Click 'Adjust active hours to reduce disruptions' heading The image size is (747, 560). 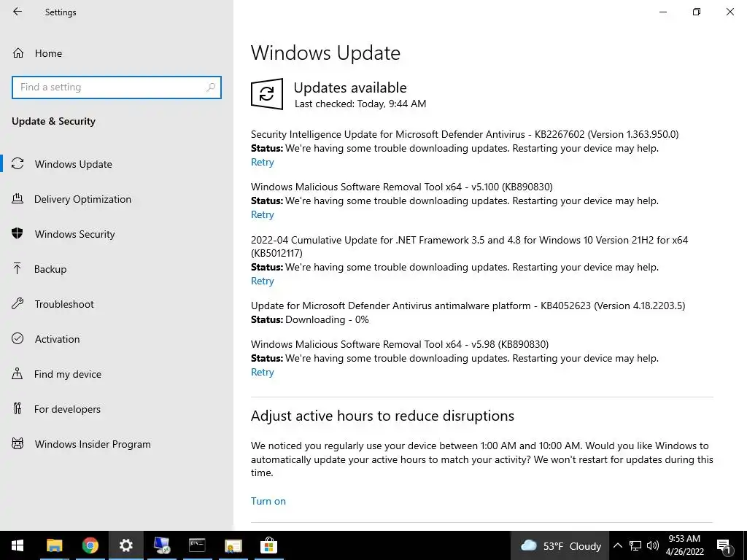[382, 416]
